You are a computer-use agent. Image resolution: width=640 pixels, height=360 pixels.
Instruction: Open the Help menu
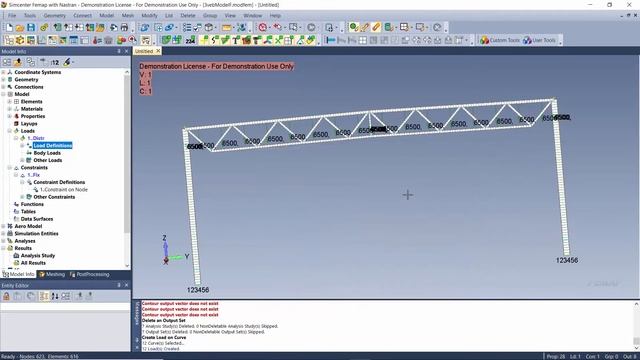pyautogui.click(x=275, y=16)
